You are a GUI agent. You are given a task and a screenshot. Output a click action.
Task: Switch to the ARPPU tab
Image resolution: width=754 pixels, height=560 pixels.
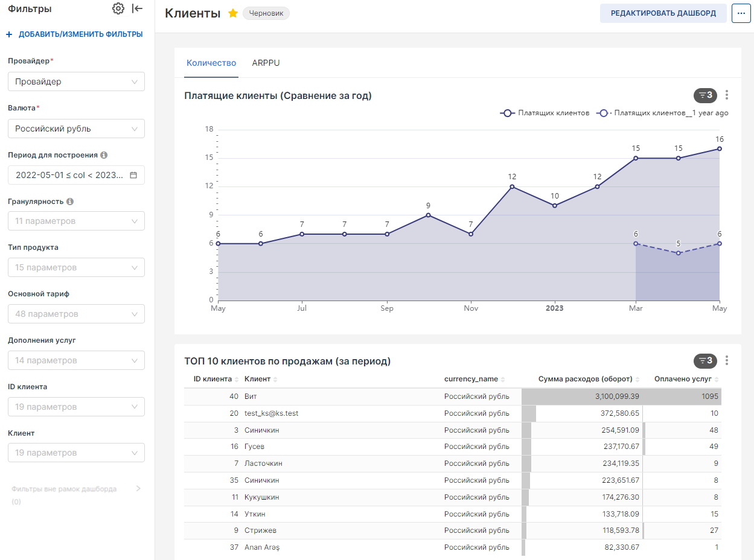[x=266, y=63]
